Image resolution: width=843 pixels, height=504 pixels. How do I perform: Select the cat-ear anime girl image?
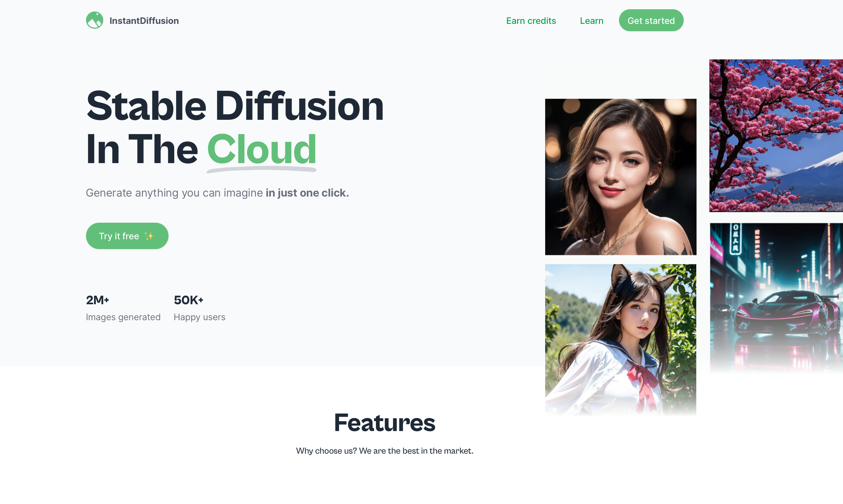click(x=620, y=340)
